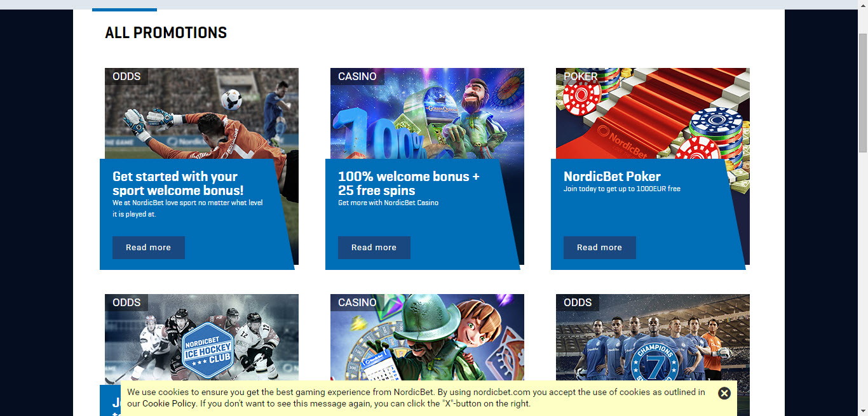Click 'Get more with NordicBet Casino' text
Viewport: 868px width, 416px height.
point(388,203)
